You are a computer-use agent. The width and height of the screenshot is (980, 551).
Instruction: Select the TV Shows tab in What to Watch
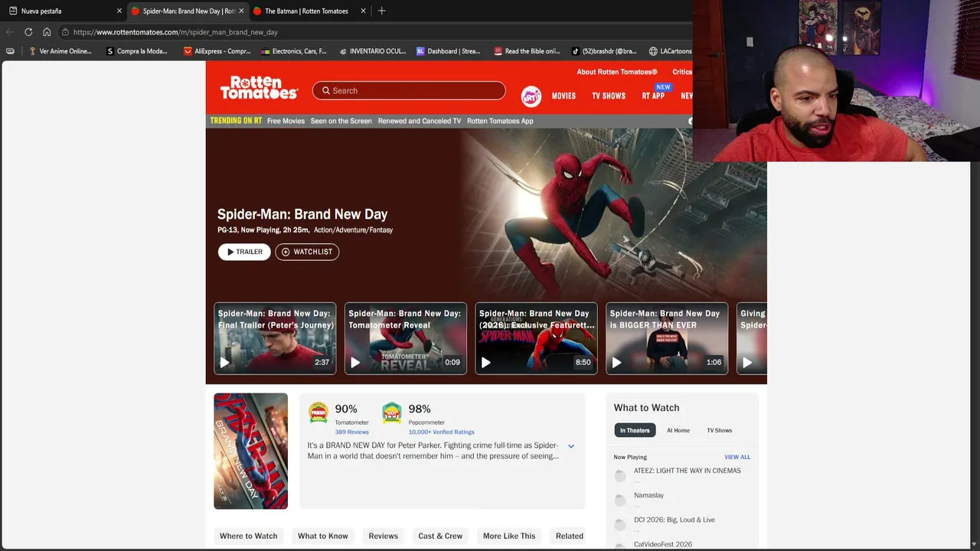tap(720, 430)
